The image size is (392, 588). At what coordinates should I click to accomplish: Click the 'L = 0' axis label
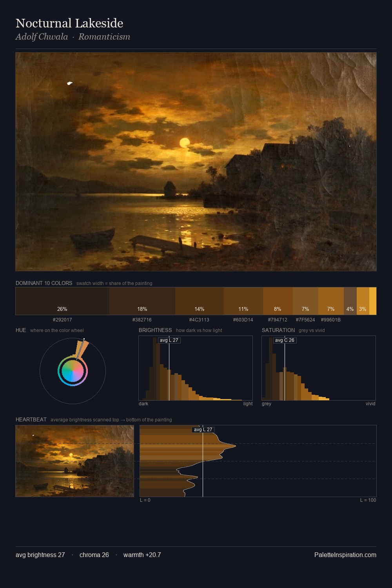coord(145,500)
